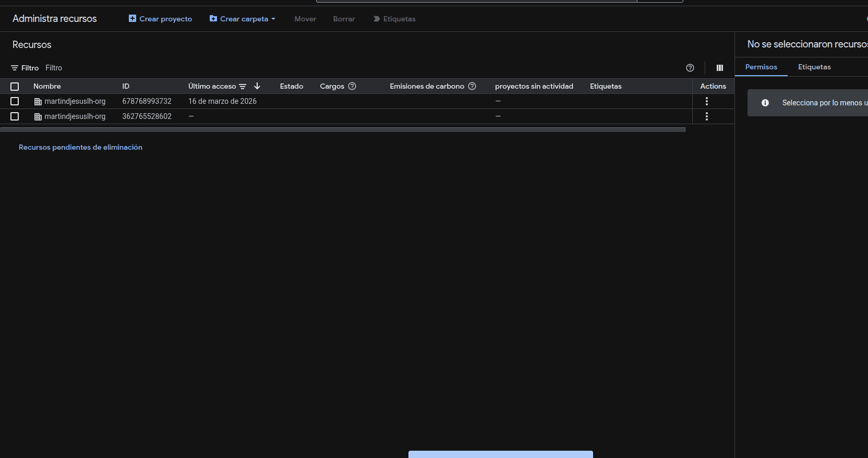Sort by the Nombre column header
Screen dimensions: 868x458
[47, 86]
